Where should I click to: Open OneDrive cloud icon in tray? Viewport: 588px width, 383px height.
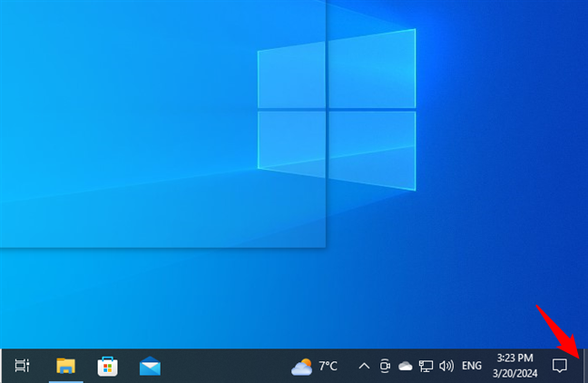(x=406, y=366)
